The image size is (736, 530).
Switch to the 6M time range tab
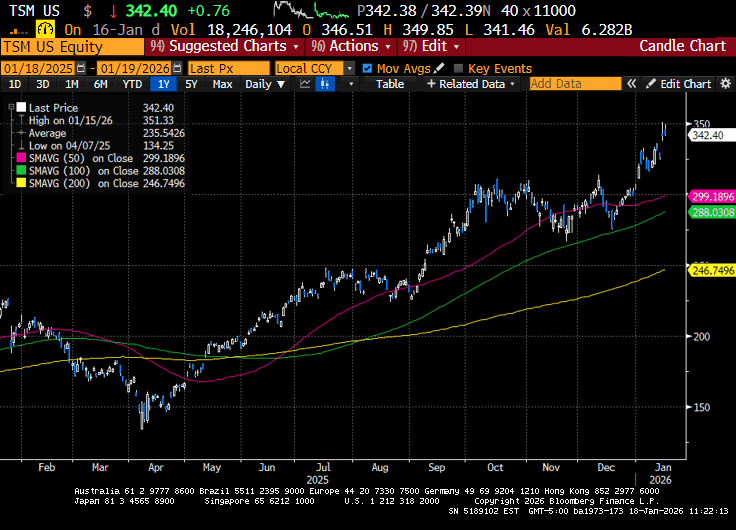pyautogui.click(x=100, y=84)
